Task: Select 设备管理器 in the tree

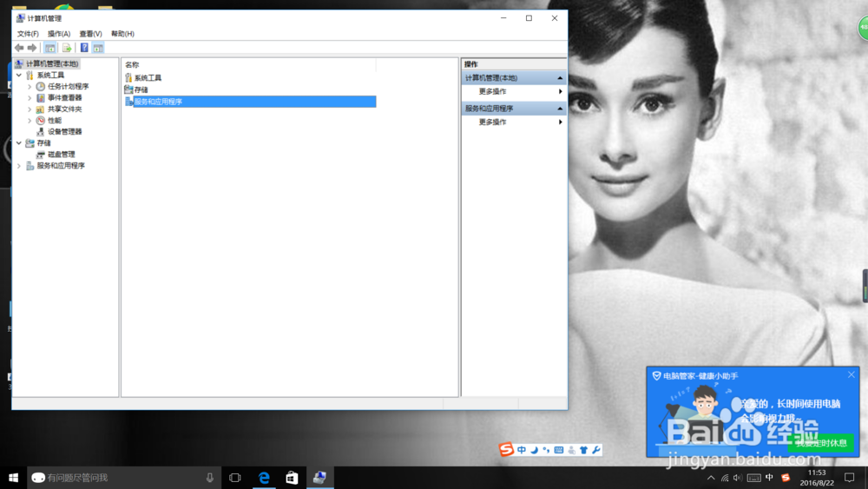Action: pos(65,132)
